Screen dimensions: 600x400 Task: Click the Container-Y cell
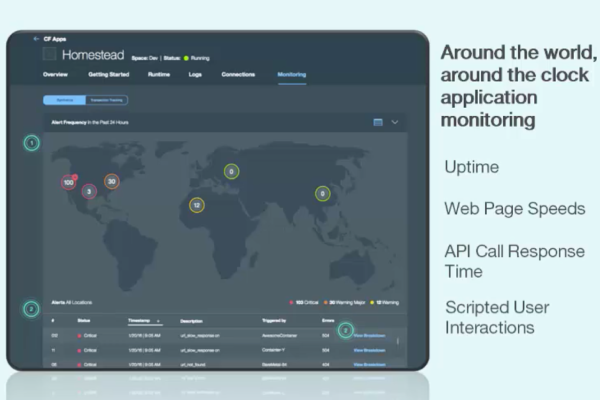(273, 350)
